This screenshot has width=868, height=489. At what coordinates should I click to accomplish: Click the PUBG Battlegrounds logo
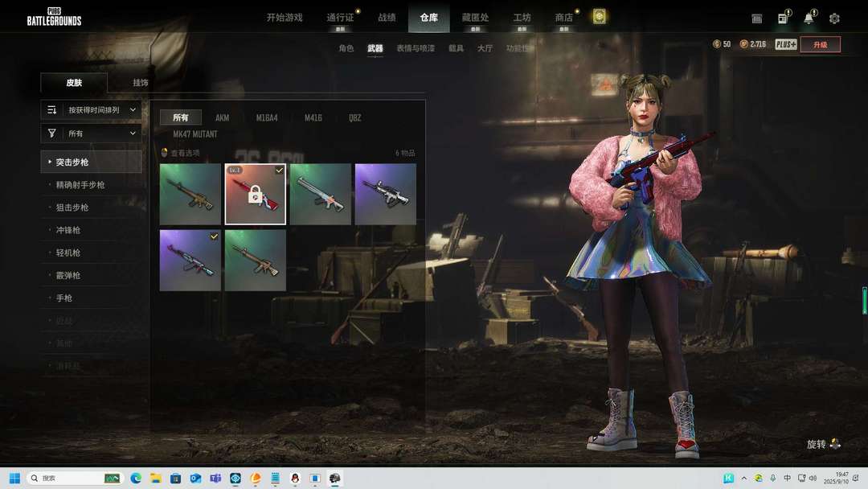tap(54, 17)
